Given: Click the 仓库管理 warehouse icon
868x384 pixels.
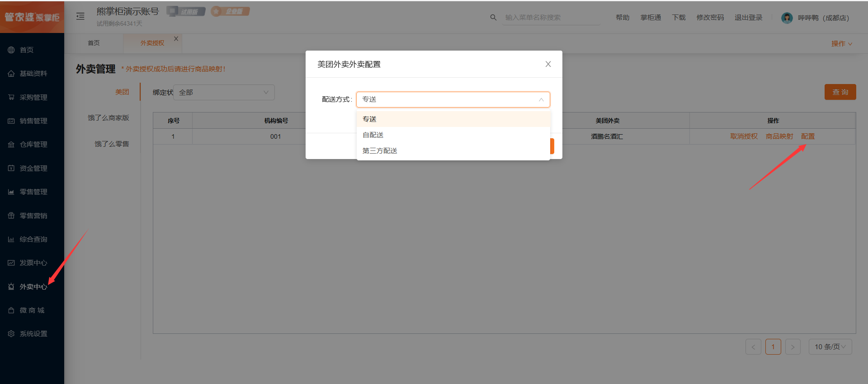Looking at the screenshot, I should [11, 144].
